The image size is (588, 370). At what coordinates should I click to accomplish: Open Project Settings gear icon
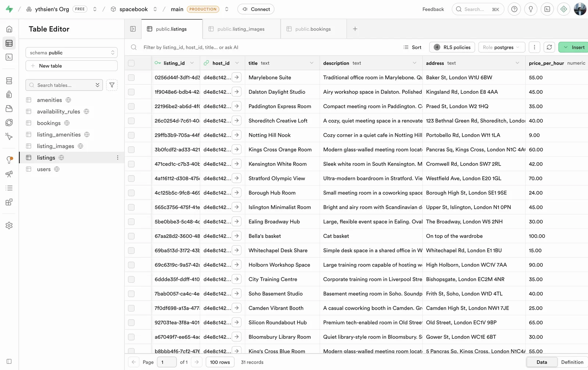(9, 225)
